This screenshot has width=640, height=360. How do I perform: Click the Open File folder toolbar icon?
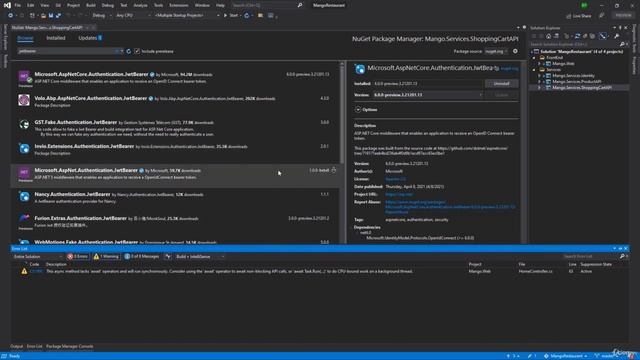(43, 16)
